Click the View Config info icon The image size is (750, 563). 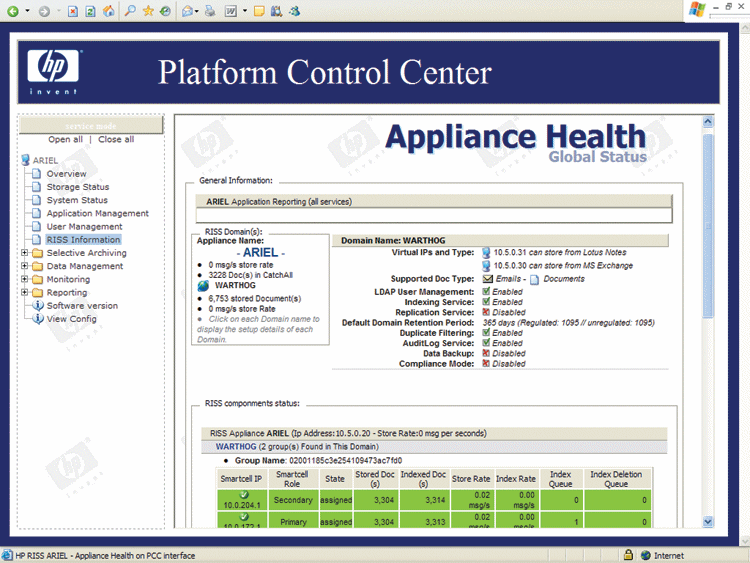coord(38,319)
